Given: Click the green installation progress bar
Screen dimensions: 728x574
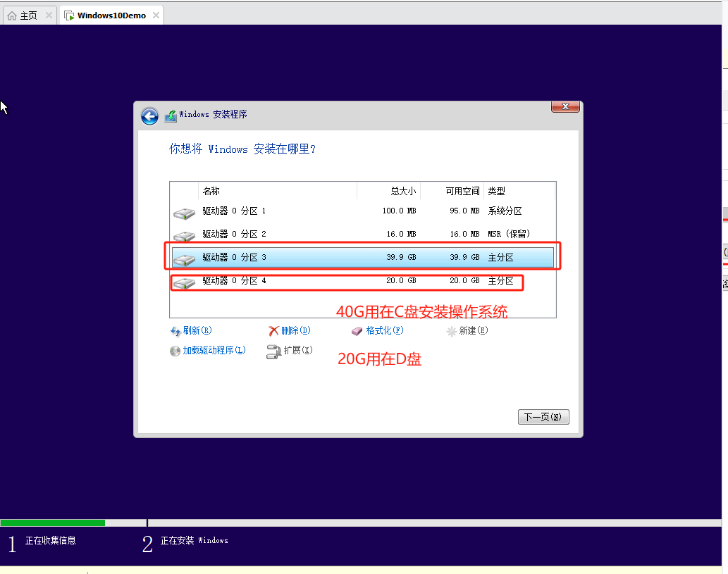Looking at the screenshot, I should pos(53,523).
